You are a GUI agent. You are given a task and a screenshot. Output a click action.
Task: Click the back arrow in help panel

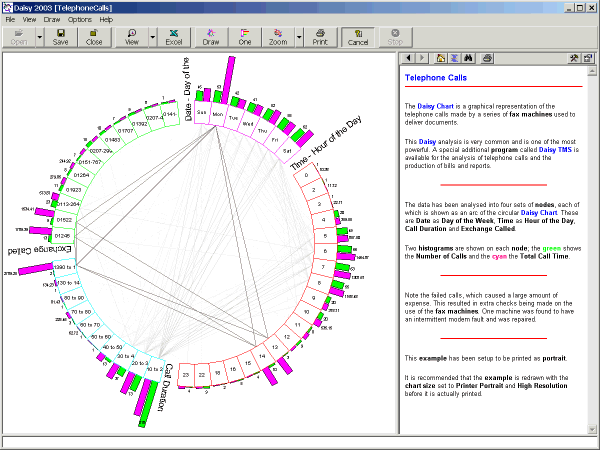[408, 59]
